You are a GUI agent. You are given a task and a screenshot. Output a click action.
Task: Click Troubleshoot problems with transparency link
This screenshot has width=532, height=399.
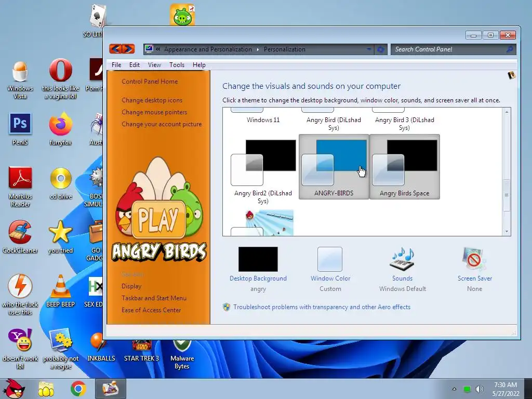pyautogui.click(x=322, y=307)
